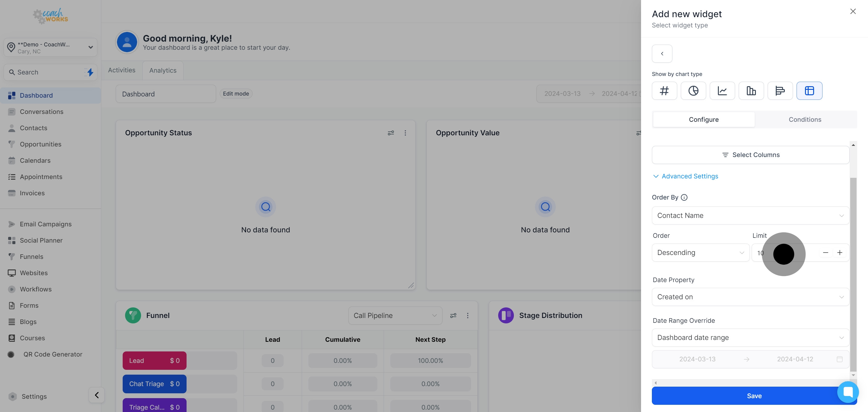Screen dimensions: 868x412
Task: Expand the Date Property dropdown
Action: coord(750,297)
